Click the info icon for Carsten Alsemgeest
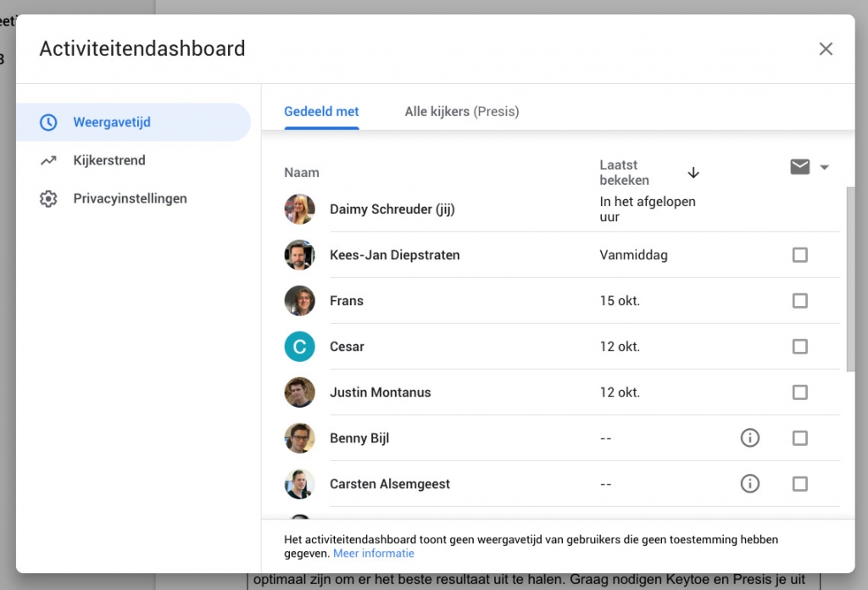 [749, 484]
